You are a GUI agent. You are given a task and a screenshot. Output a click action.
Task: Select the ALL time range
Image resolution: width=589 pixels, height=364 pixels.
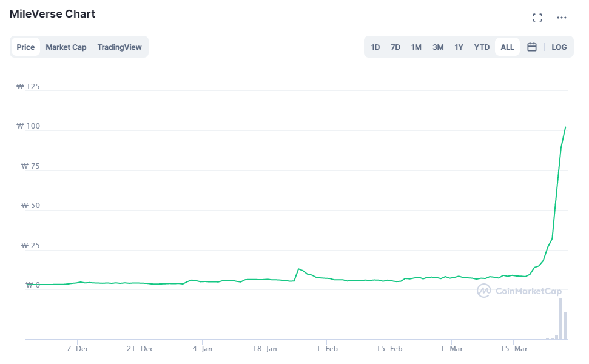click(507, 47)
